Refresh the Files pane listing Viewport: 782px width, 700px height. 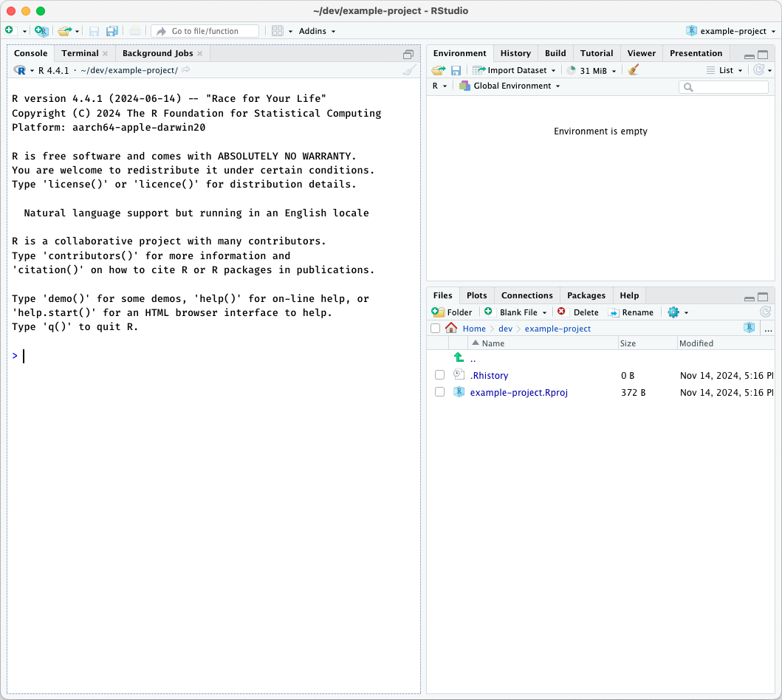[766, 312]
